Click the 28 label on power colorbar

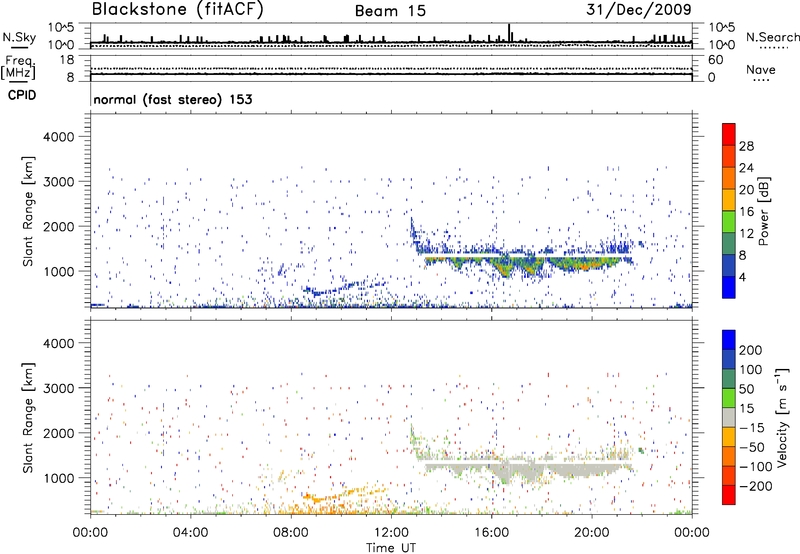point(746,146)
